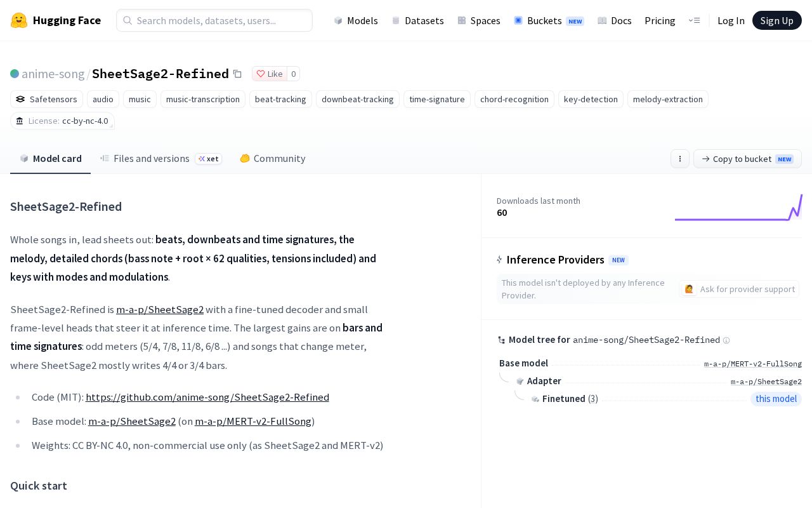This screenshot has height=508, width=812.
Task: Go to the Pricing page
Action: (660, 20)
